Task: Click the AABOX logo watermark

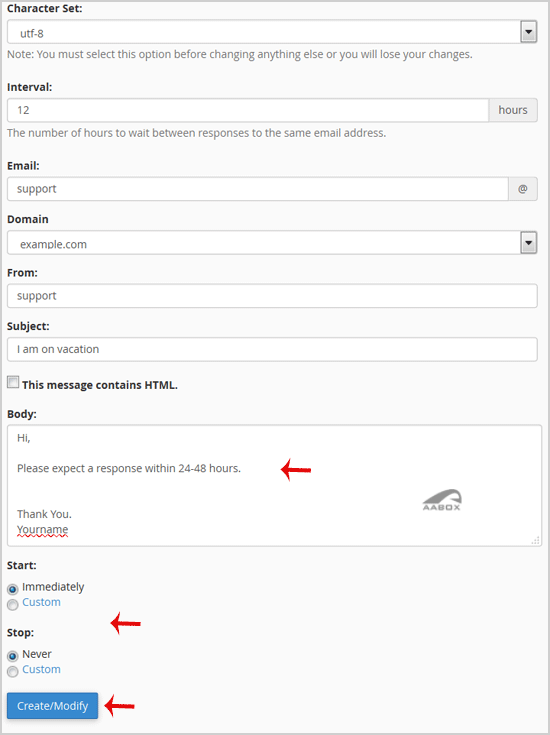Action: [x=442, y=500]
